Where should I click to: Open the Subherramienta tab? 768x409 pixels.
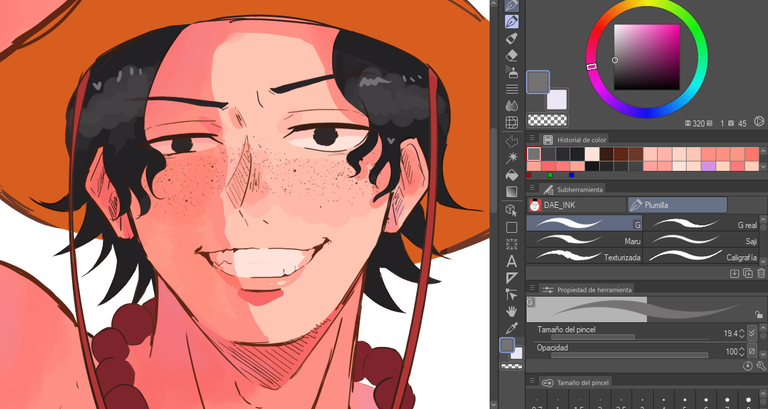click(572, 189)
